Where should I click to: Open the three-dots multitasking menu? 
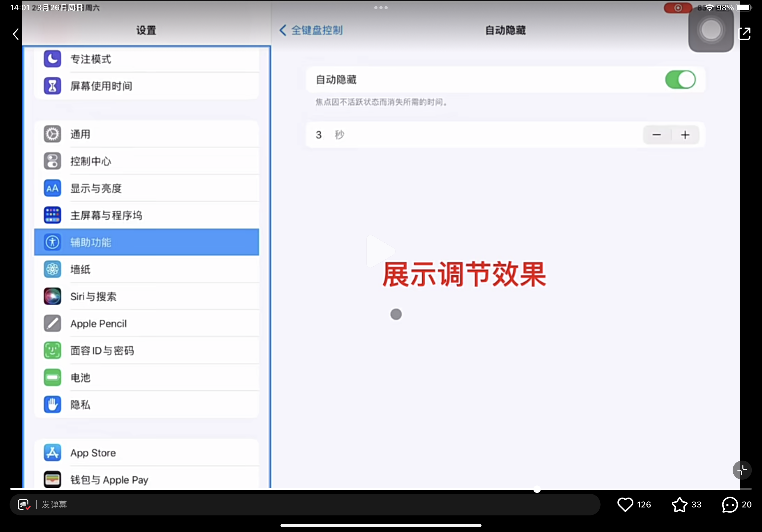click(x=381, y=8)
